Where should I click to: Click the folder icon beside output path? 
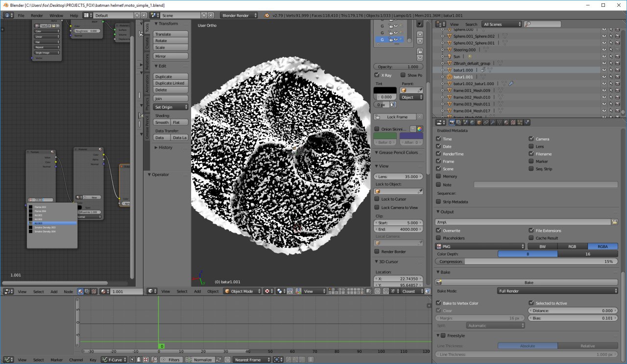click(614, 222)
